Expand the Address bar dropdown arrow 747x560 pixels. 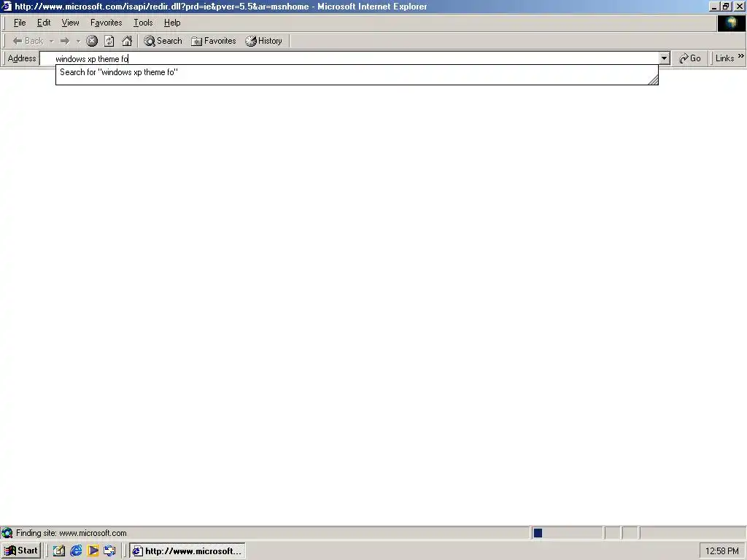[x=664, y=58]
